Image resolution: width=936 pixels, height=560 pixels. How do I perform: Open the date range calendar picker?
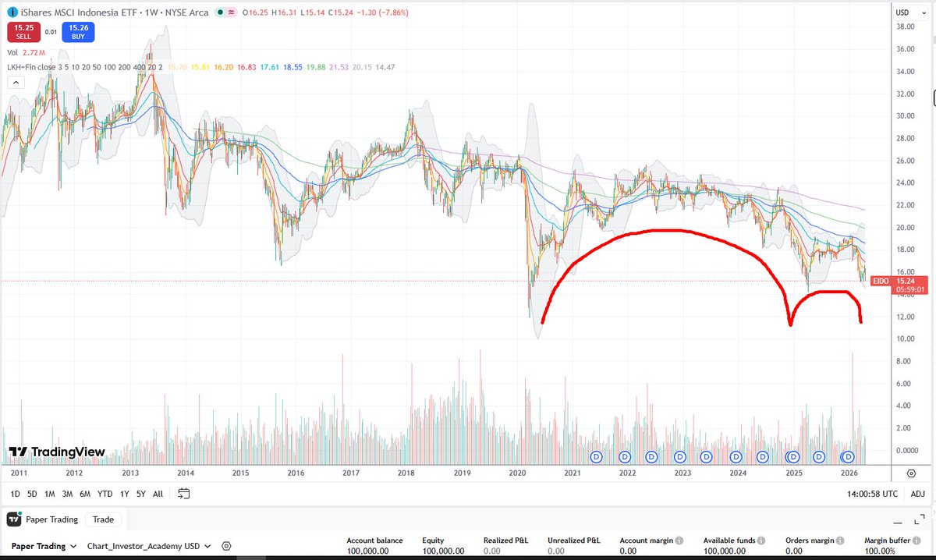tap(184, 494)
